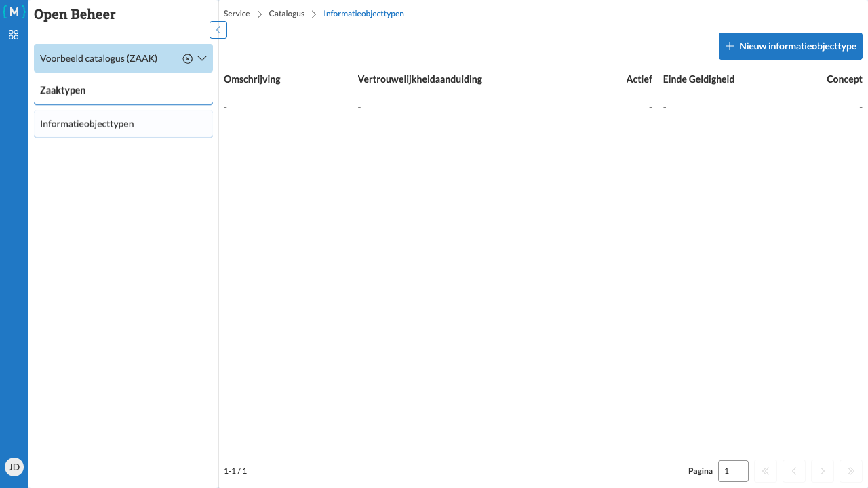Viewport: 868px width, 488px height.
Task: Sort by the Einde Geldigheid column header
Action: [x=698, y=79]
